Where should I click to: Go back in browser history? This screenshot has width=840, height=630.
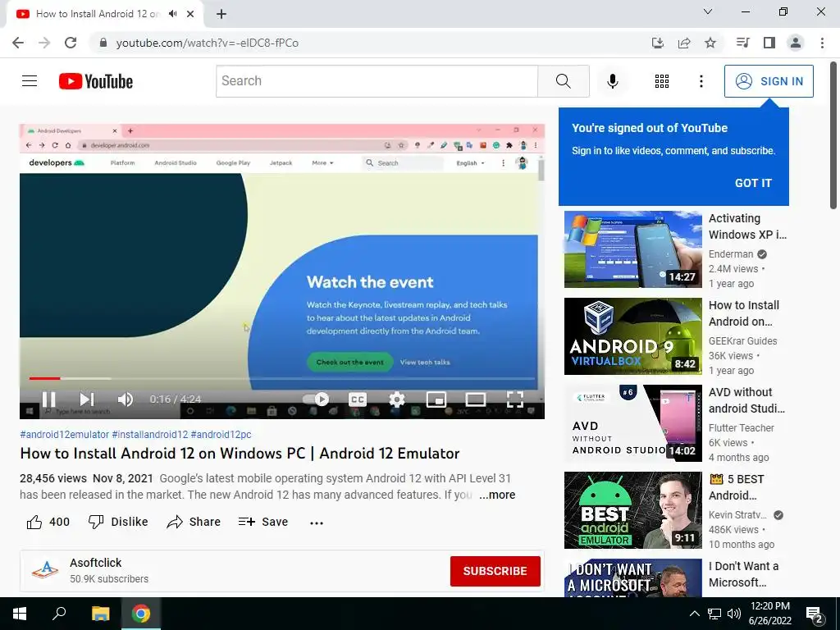(18, 43)
